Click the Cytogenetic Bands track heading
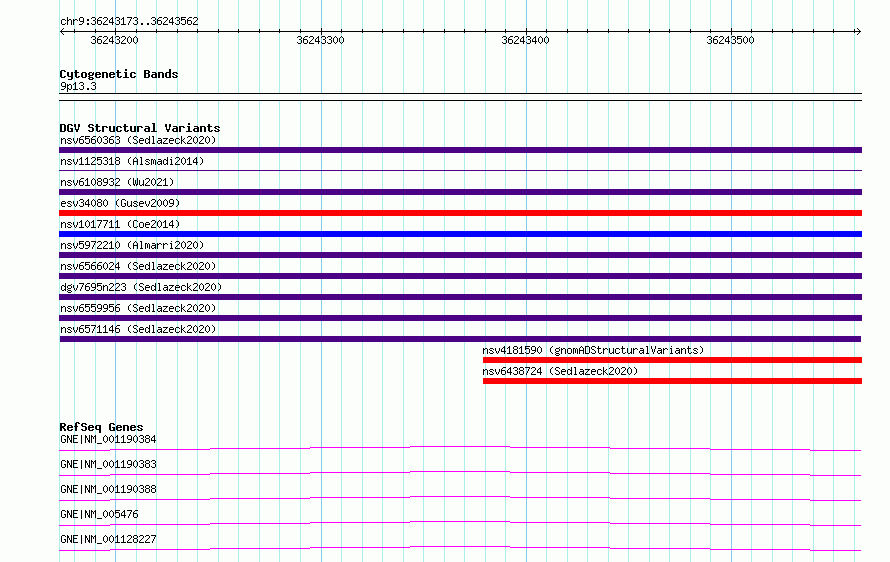 [x=119, y=74]
